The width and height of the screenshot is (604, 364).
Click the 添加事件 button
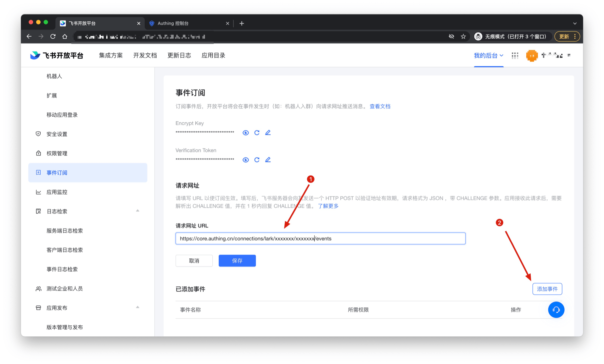547,289
